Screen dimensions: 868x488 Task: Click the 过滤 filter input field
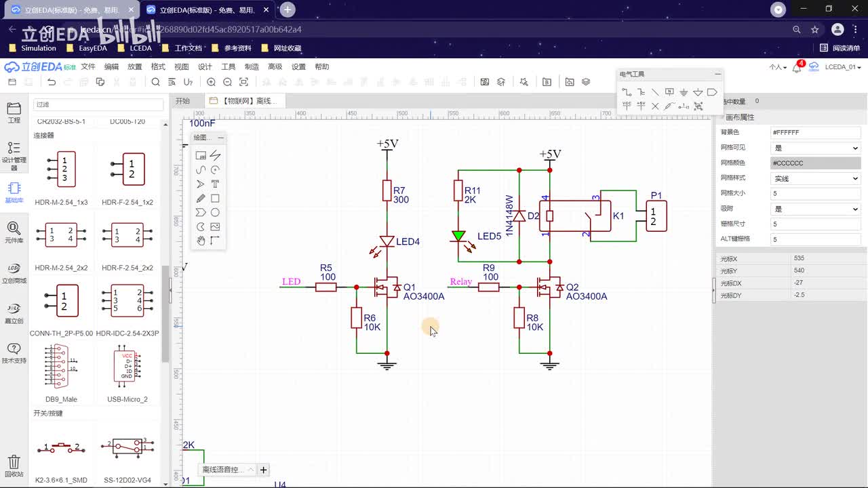(x=98, y=104)
